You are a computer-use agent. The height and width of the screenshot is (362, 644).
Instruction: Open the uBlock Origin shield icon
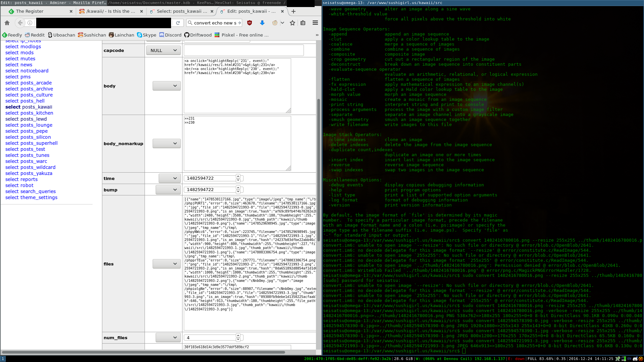pyautogui.click(x=249, y=23)
